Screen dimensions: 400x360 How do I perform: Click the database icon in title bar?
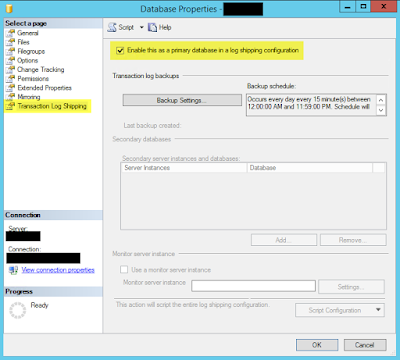pos(9,8)
